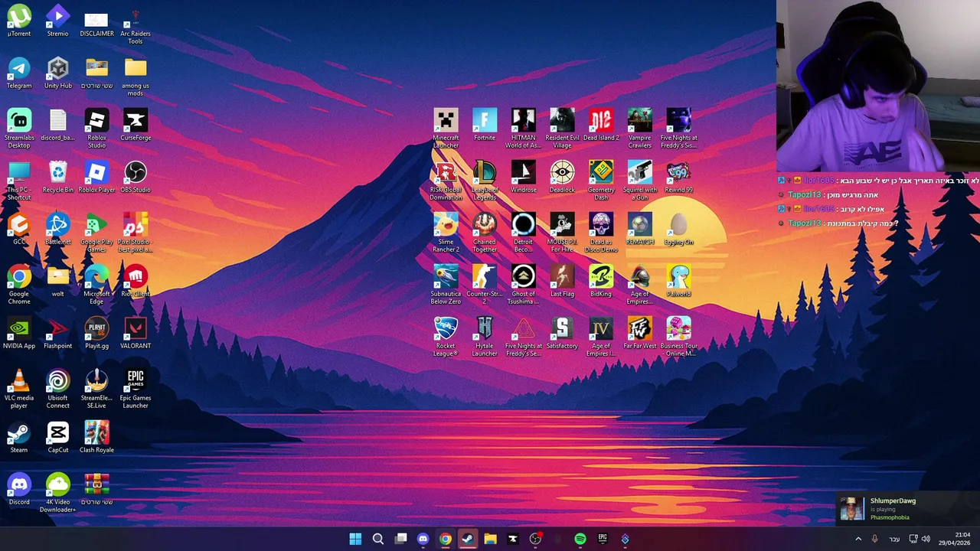The height and width of the screenshot is (551, 980).
Task: Select the Recycle Bin
Action: click(57, 178)
